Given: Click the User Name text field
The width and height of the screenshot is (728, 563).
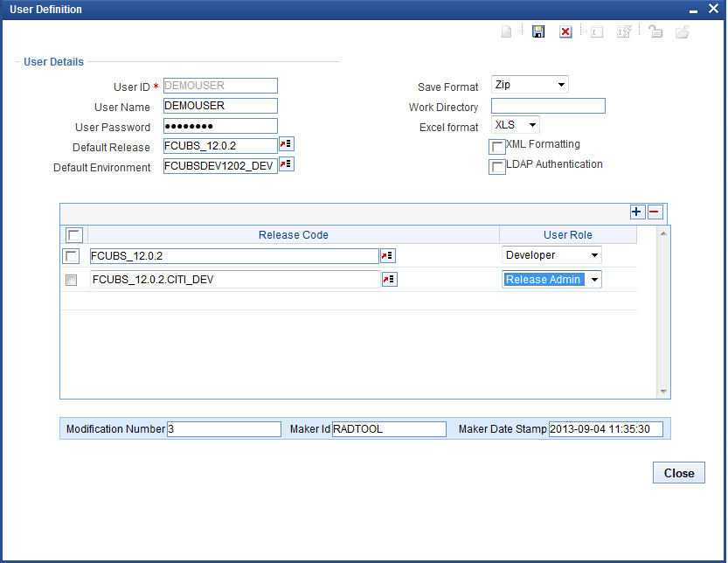Looking at the screenshot, I should click(x=220, y=106).
